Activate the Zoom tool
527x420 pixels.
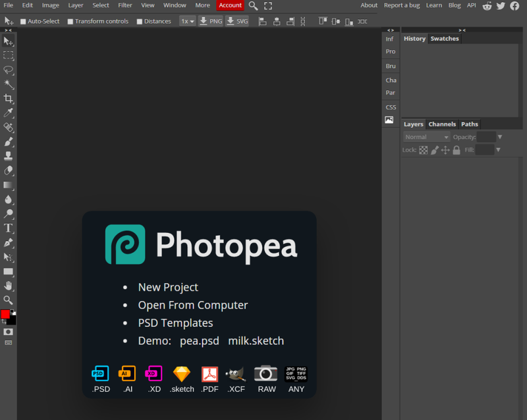pos(9,300)
